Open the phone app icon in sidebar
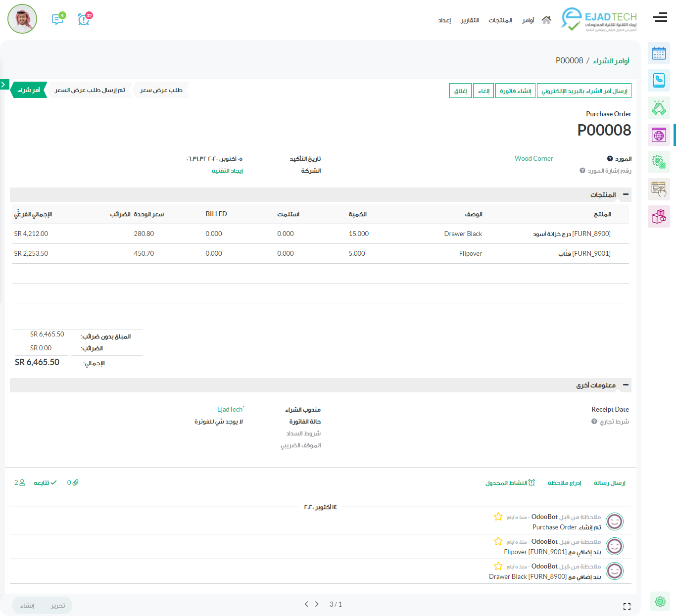Screen dimensions: 676x616 click(x=659, y=80)
